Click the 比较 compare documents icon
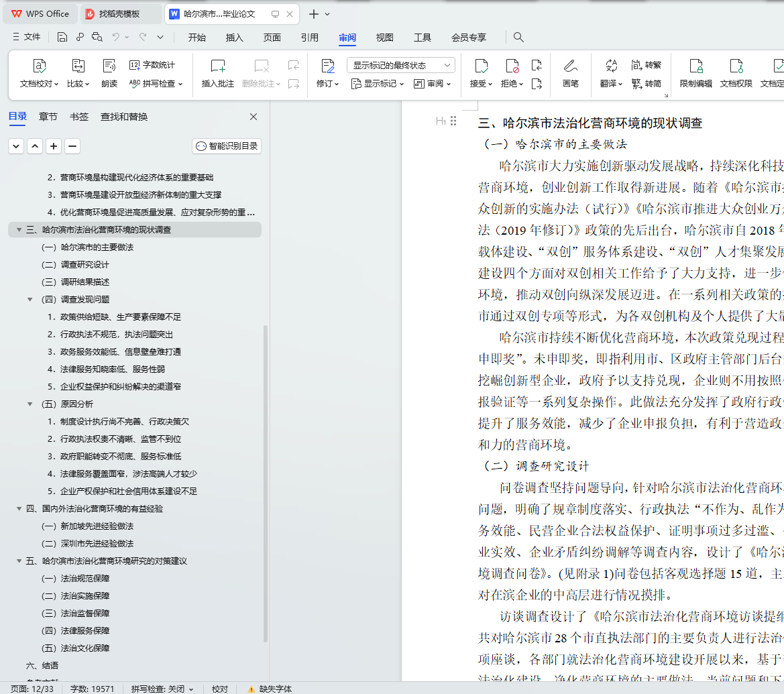The image size is (784, 694). tap(78, 66)
